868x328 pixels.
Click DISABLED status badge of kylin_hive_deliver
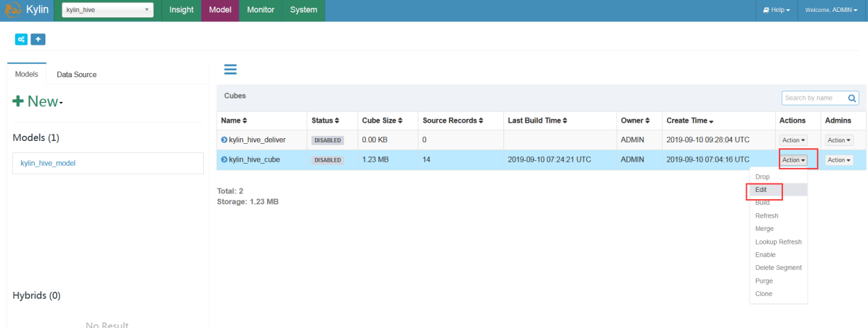pos(328,140)
